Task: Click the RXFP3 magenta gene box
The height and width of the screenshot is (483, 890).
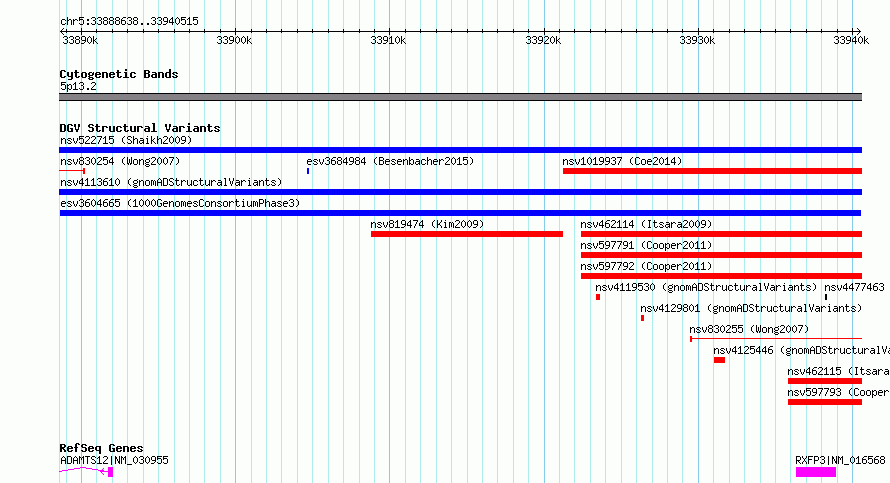Action: [816, 472]
